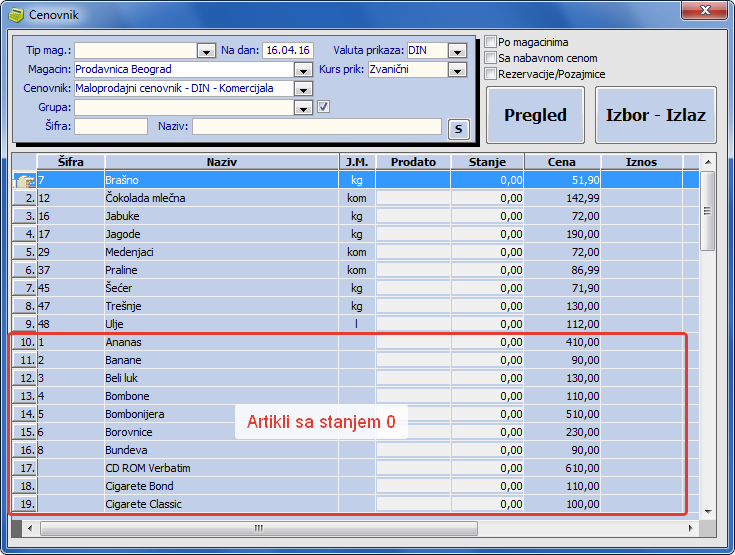Screen dimensions: 735x555
Task: Click the vertical scrollbar up arrow
Action: (708, 162)
